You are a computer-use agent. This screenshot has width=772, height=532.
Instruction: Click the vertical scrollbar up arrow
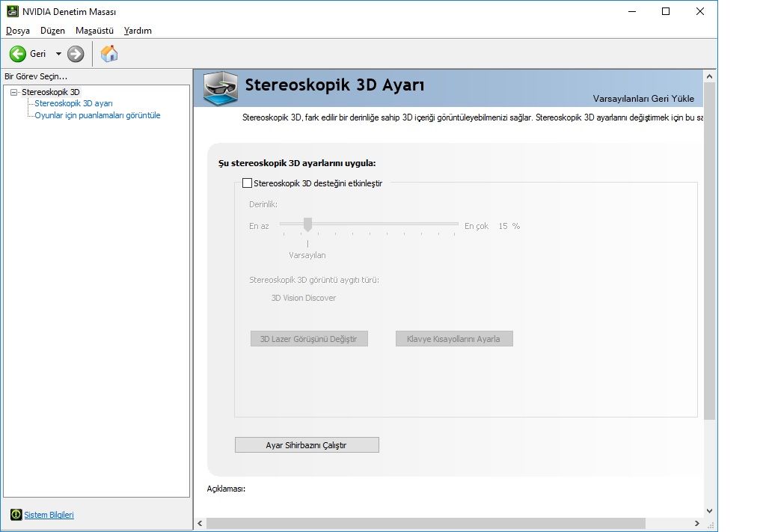pyautogui.click(x=709, y=76)
